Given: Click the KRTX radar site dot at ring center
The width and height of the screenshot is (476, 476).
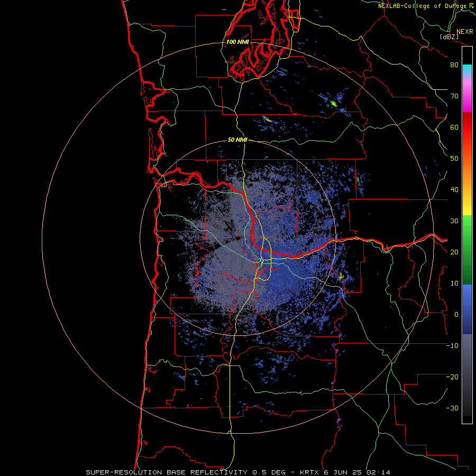Looking at the screenshot, I should click(237, 239).
